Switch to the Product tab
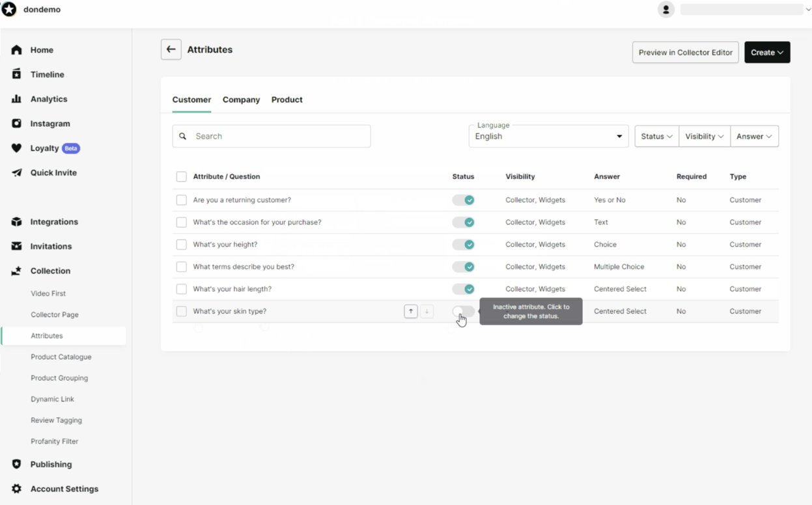The image size is (812, 505). [x=287, y=100]
